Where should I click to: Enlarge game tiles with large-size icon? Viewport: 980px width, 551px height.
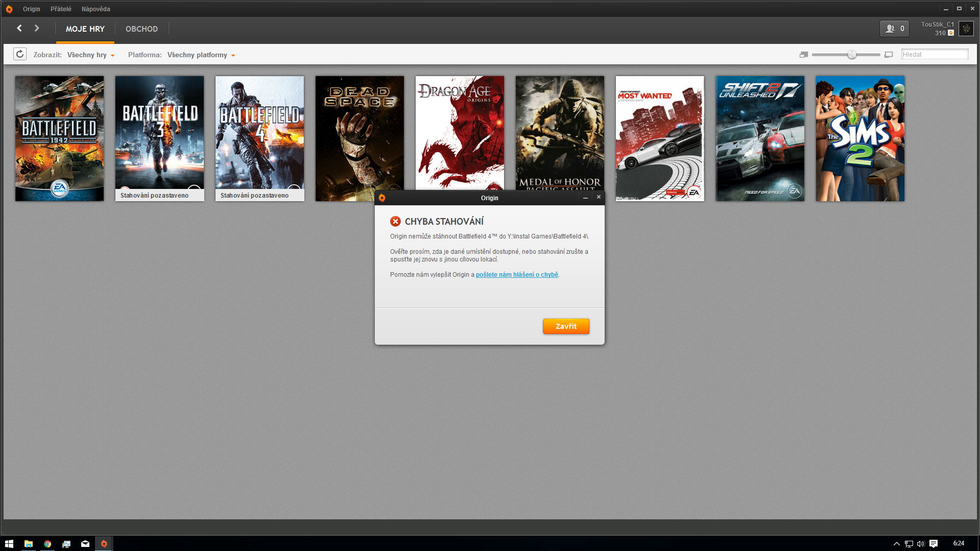click(889, 55)
